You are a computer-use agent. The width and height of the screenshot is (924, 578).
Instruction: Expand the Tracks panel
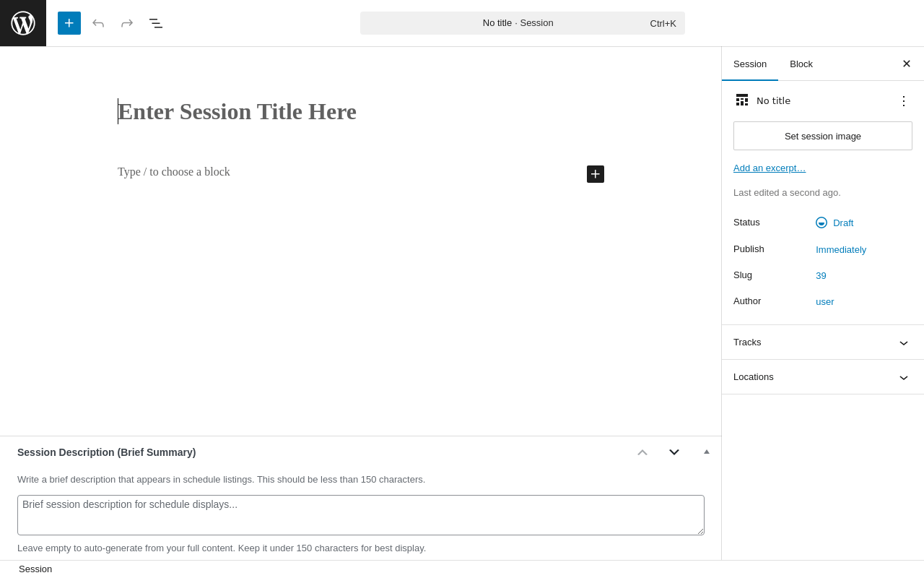point(823,342)
